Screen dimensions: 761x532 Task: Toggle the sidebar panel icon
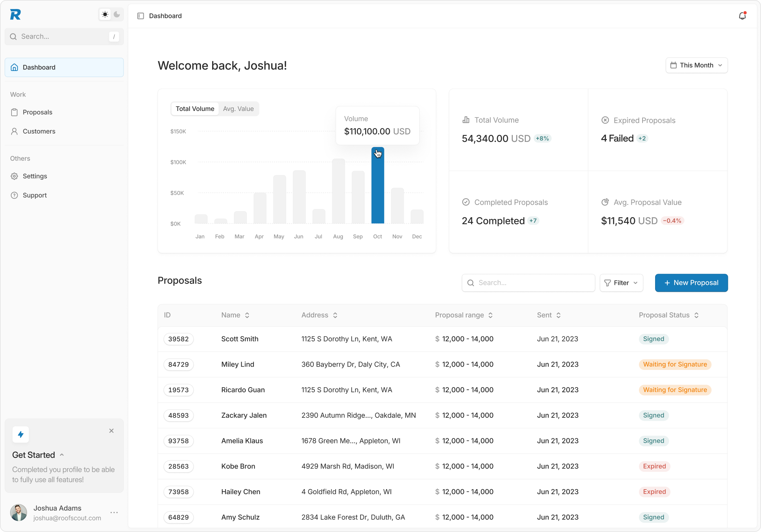pos(141,16)
